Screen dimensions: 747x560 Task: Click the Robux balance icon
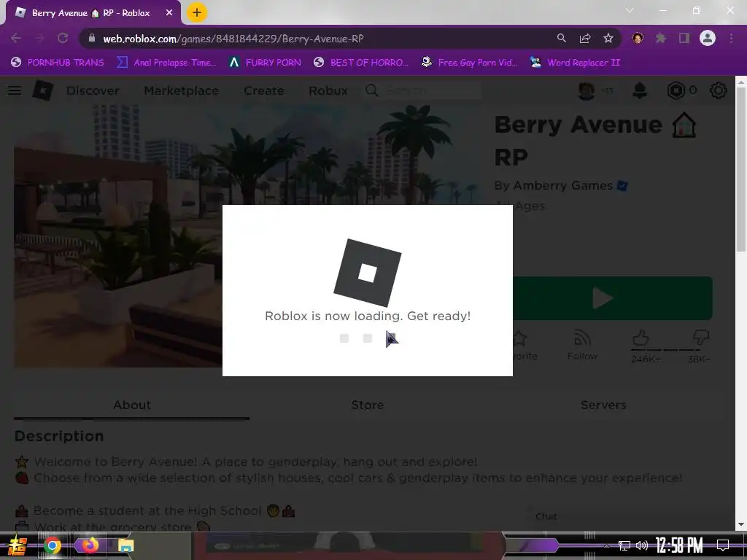[x=676, y=90]
